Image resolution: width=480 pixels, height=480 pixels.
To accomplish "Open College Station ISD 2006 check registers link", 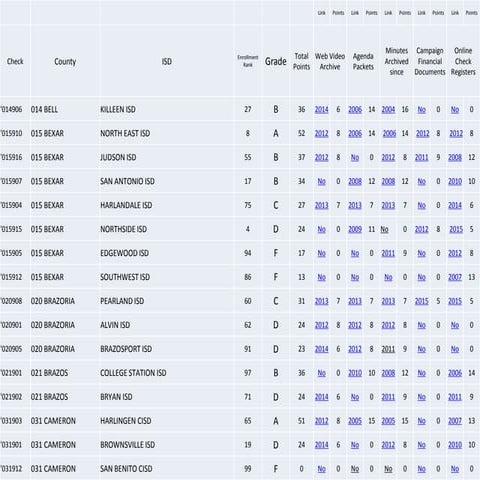I will click(x=455, y=373).
